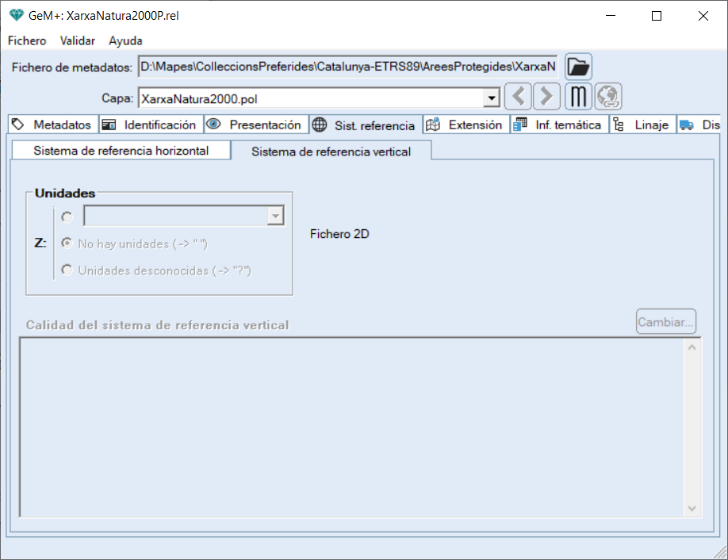Select the Z units list radio button
This screenshot has height=560, width=728.
67,217
